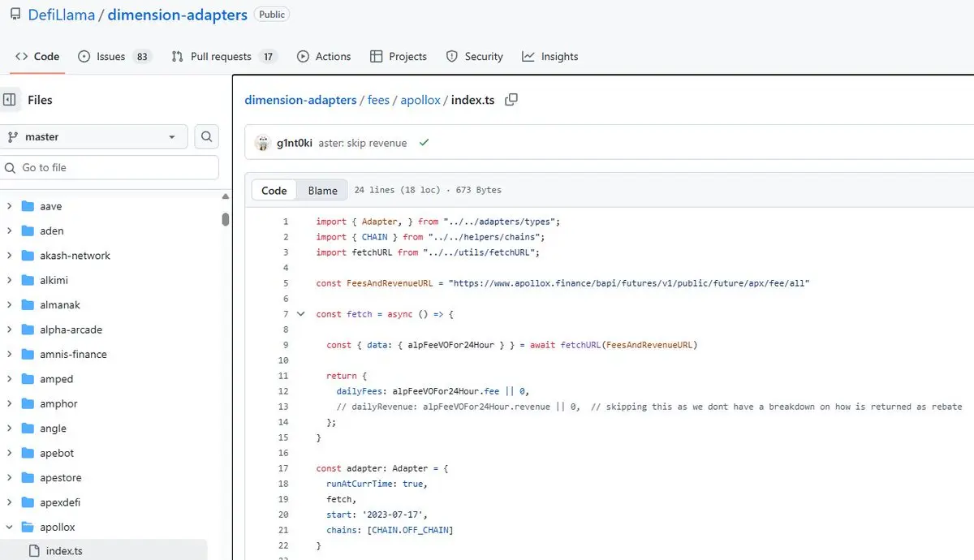Select the alkimi folder name
The width and height of the screenshot is (974, 560).
tap(55, 280)
